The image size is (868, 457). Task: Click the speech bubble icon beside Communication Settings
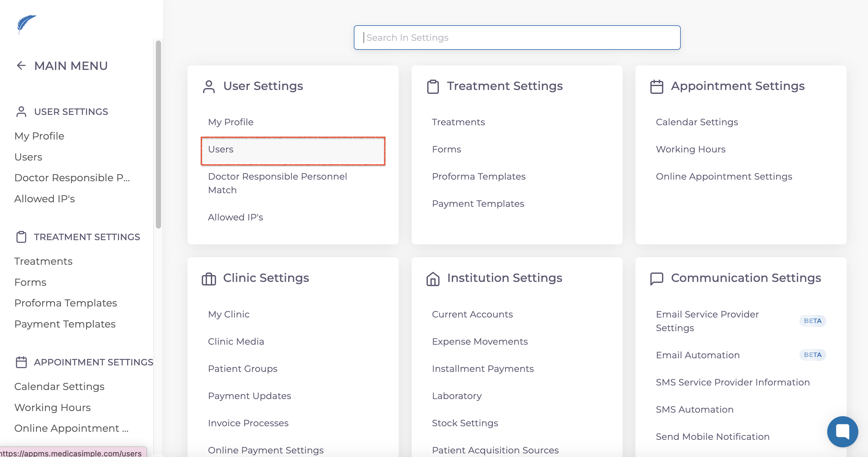tap(656, 279)
